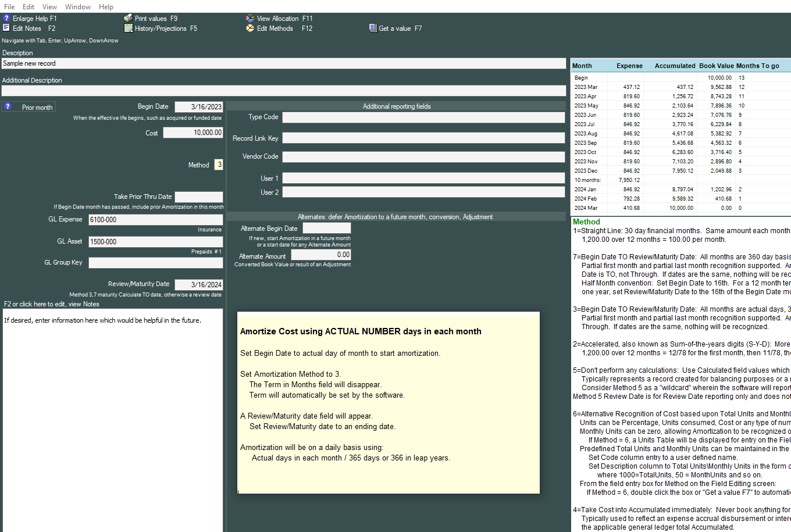The image size is (791, 532).
Task: Select the 2024 Feb row
Action: (x=681, y=199)
